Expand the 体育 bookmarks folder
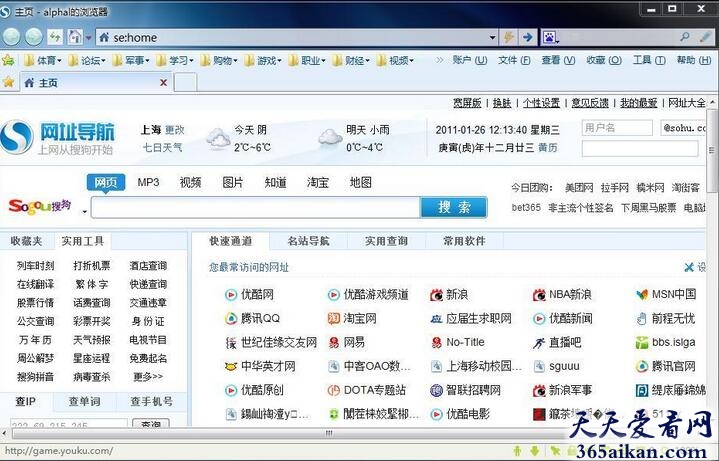 [x=42, y=60]
